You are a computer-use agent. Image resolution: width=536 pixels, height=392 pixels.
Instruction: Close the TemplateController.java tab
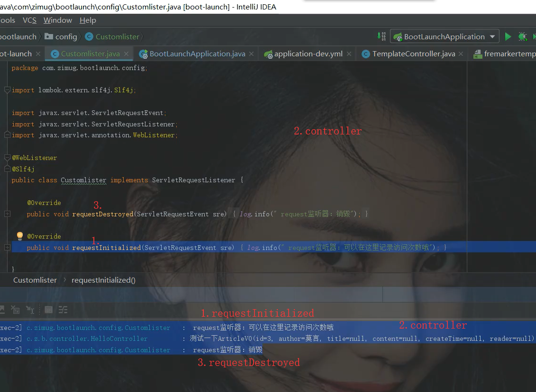[x=461, y=54]
